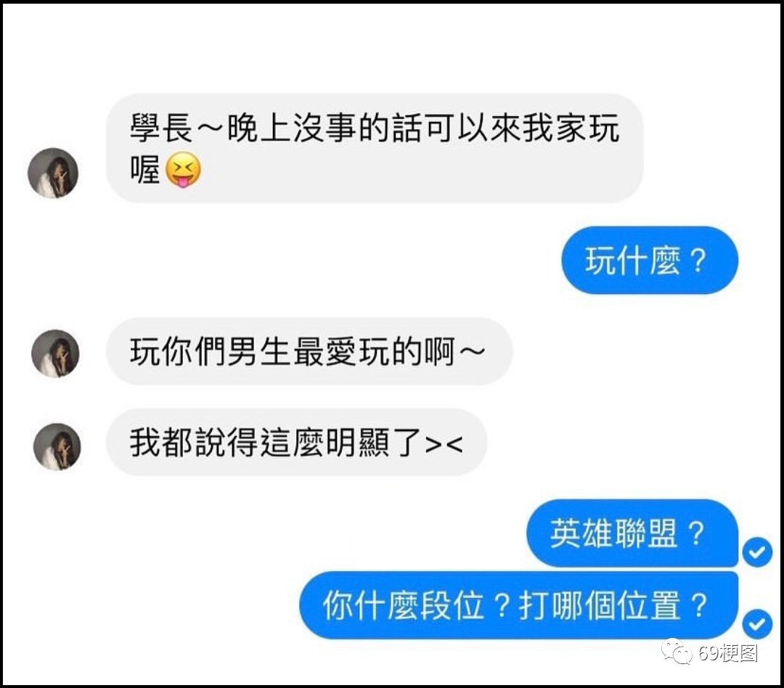Click question mark after 玩什麼

[698, 261]
